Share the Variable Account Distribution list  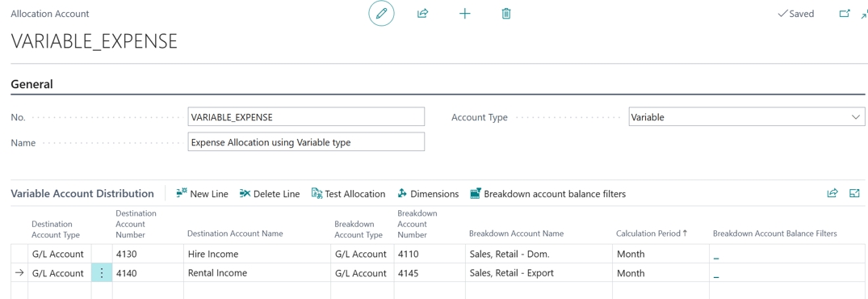point(832,193)
